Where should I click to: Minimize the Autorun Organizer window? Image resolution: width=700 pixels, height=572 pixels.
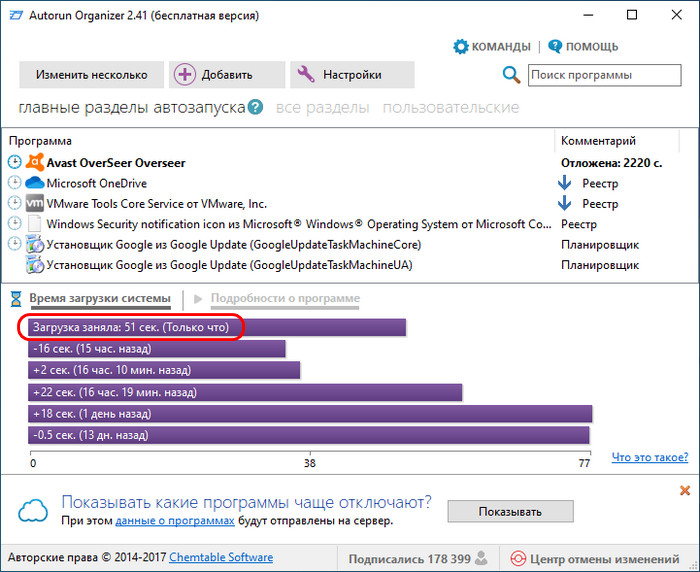pos(588,15)
